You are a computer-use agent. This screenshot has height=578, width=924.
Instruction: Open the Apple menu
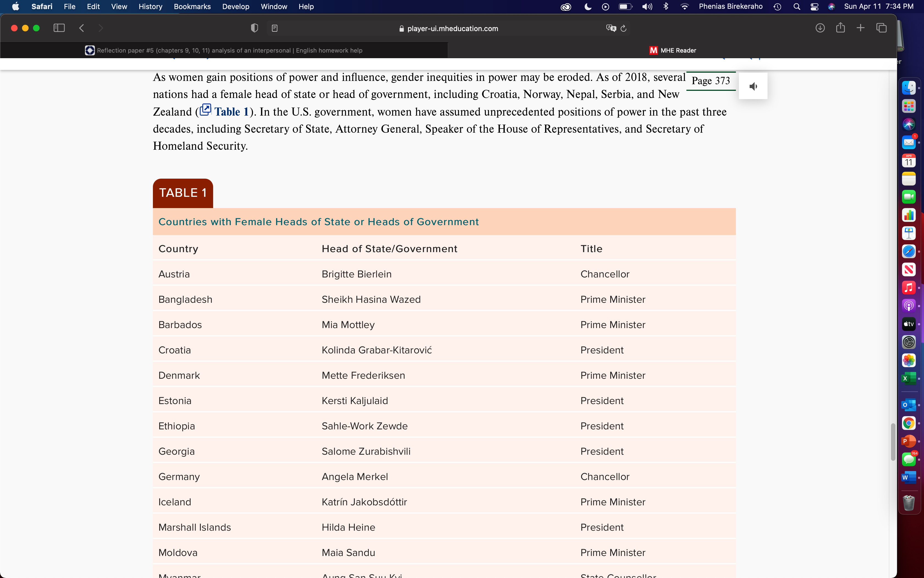tap(15, 7)
